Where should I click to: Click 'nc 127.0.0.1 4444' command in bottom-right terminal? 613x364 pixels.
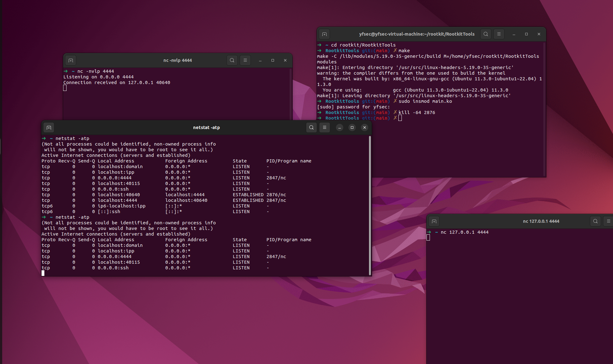click(x=465, y=232)
